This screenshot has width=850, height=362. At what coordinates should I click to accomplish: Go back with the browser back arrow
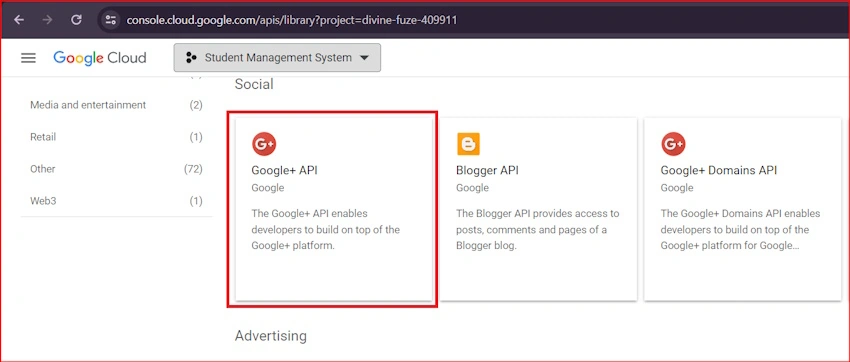click(20, 20)
